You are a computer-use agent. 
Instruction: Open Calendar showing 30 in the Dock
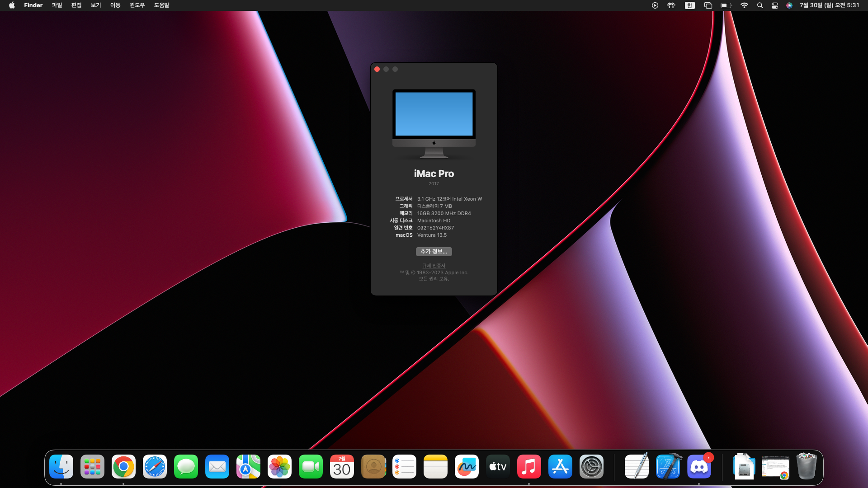click(342, 467)
